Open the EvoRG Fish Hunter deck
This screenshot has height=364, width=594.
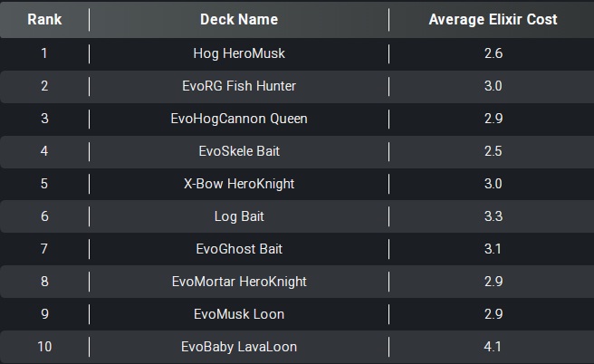pyautogui.click(x=239, y=86)
